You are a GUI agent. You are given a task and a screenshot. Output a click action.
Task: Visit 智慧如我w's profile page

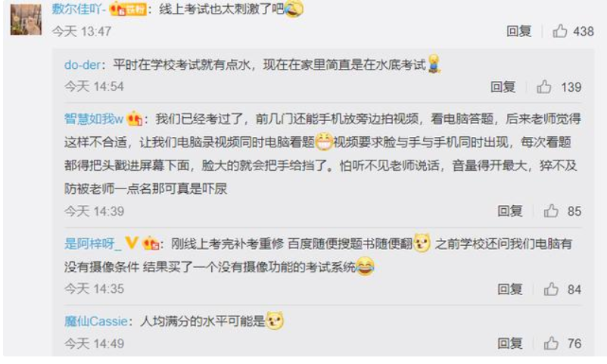[94, 119]
